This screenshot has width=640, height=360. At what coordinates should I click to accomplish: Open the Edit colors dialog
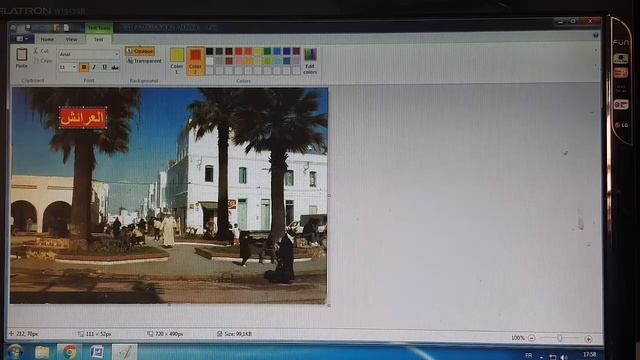click(310, 61)
